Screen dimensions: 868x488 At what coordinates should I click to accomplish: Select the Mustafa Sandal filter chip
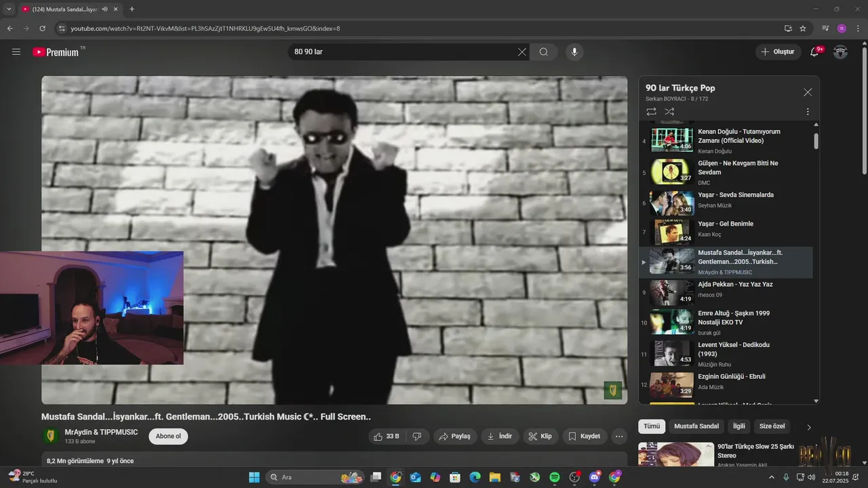coord(696,426)
